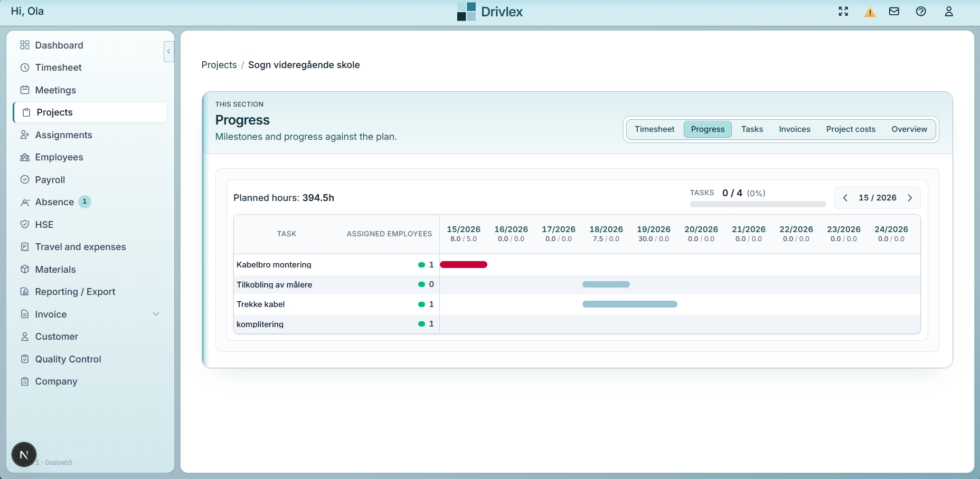
Task: Select the Materials box icon
Action: (25, 269)
